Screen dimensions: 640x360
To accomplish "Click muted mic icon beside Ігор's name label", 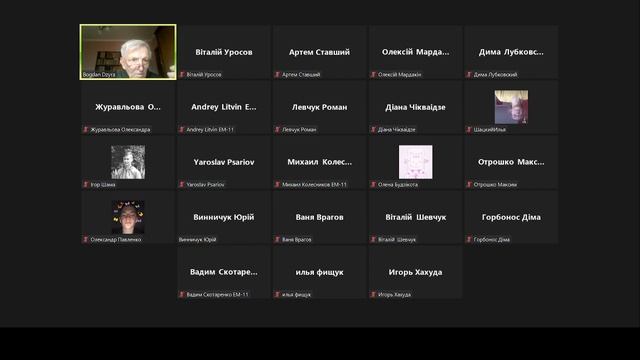I will [86, 185].
